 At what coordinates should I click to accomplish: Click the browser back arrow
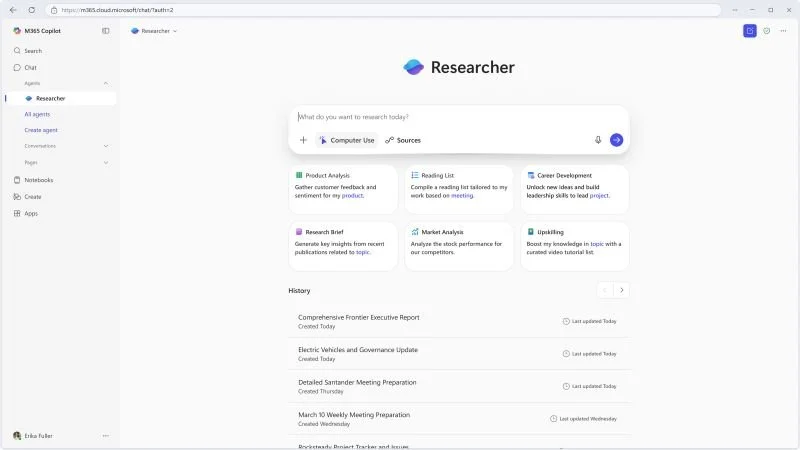(x=13, y=10)
